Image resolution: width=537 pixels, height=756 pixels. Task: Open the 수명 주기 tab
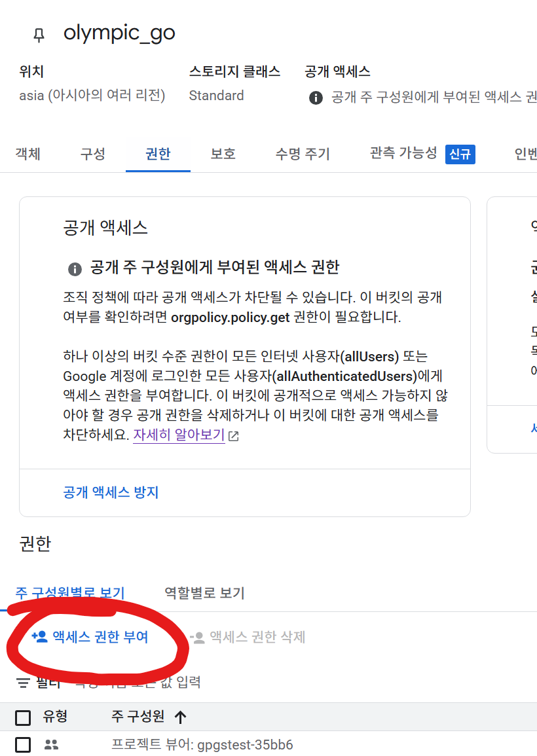pos(303,154)
